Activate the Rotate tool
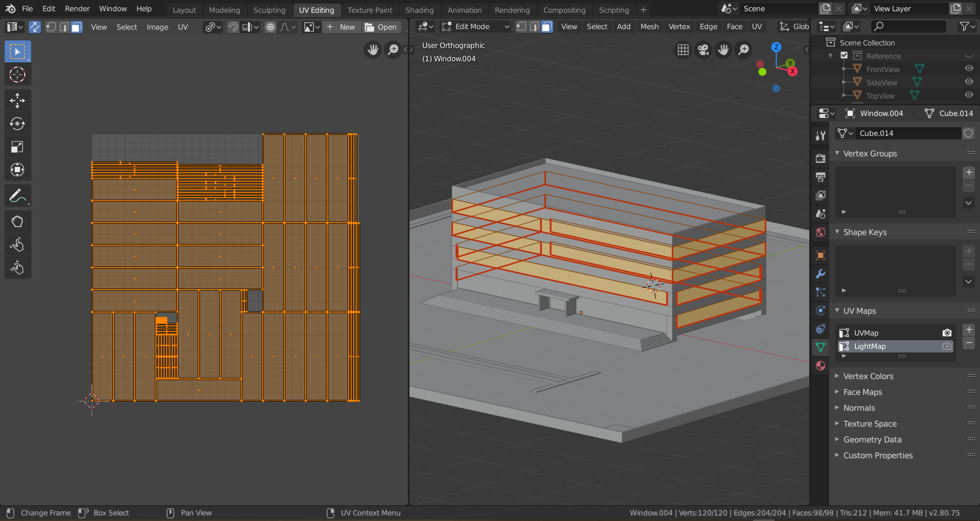 (x=17, y=123)
